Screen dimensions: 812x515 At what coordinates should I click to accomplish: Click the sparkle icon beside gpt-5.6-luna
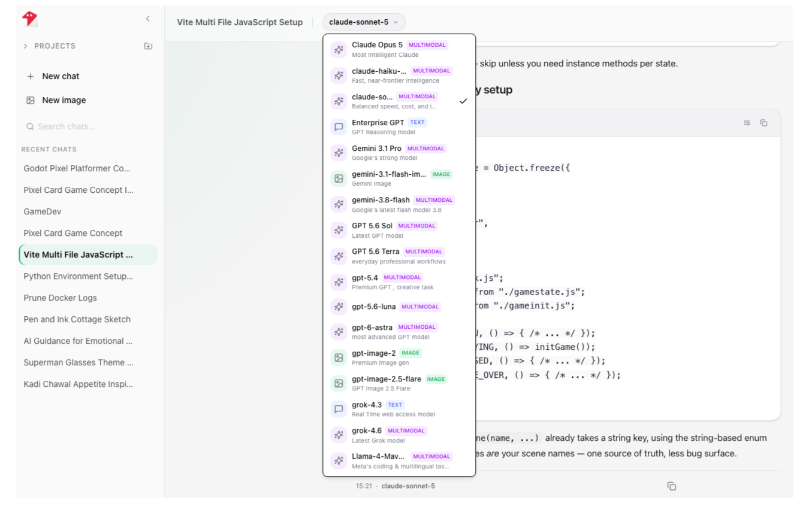click(339, 307)
